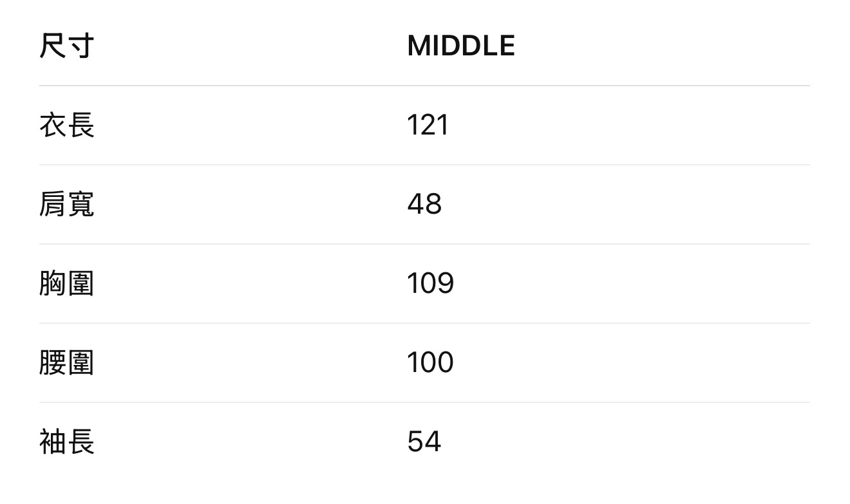850x504 pixels.
Task: Click the 袖長 row label
Action: point(66,442)
